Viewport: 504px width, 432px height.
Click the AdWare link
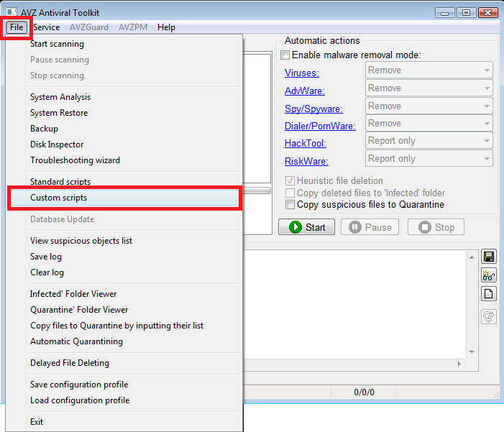click(305, 91)
